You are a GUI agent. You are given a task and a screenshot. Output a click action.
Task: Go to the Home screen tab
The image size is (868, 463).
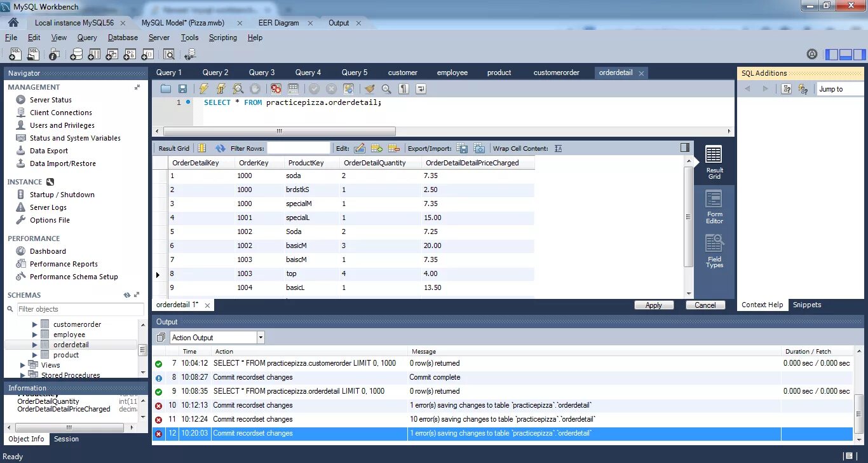pos(13,22)
